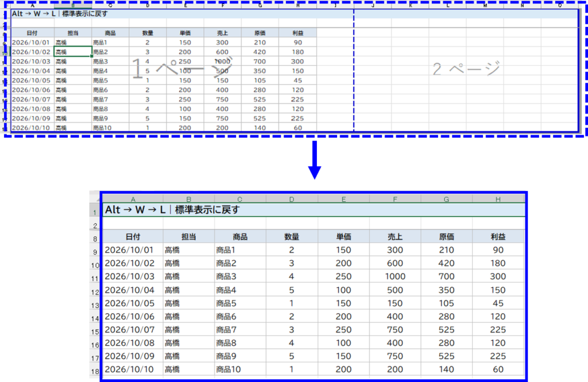
Task: Click the 日付 header cell in normal view
Action: (x=133, y=237)
